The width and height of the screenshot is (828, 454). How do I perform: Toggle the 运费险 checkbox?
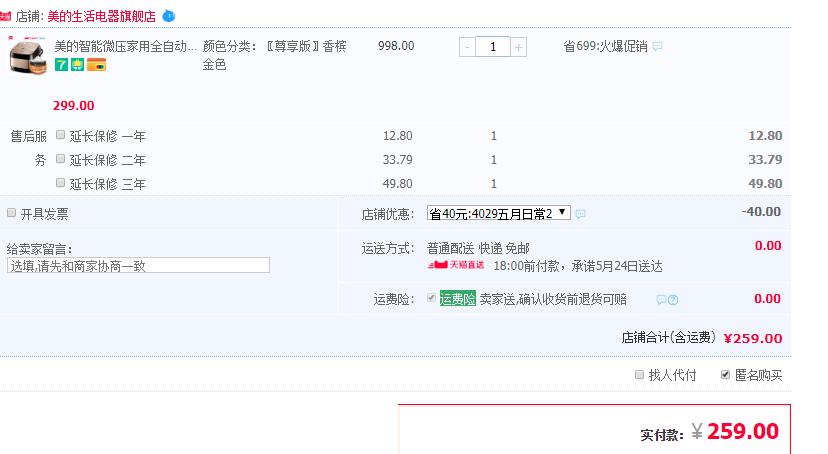tap(431, 298)
